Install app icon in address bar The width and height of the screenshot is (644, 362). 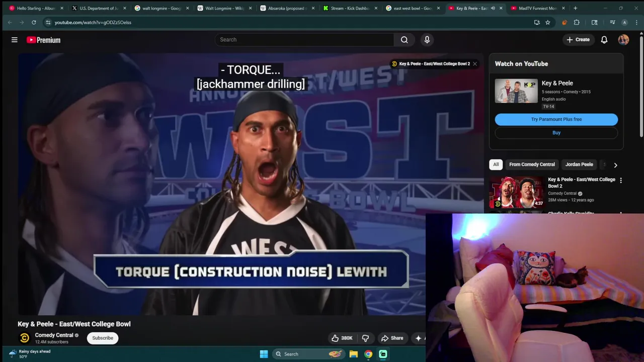tap(537, 22)
